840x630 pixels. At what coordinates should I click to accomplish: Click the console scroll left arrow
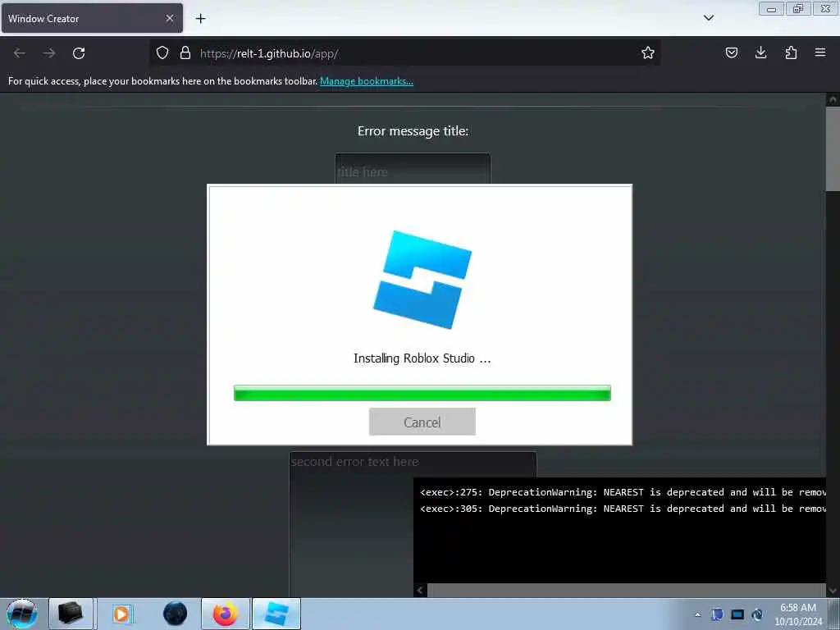[x=420, y=590]
